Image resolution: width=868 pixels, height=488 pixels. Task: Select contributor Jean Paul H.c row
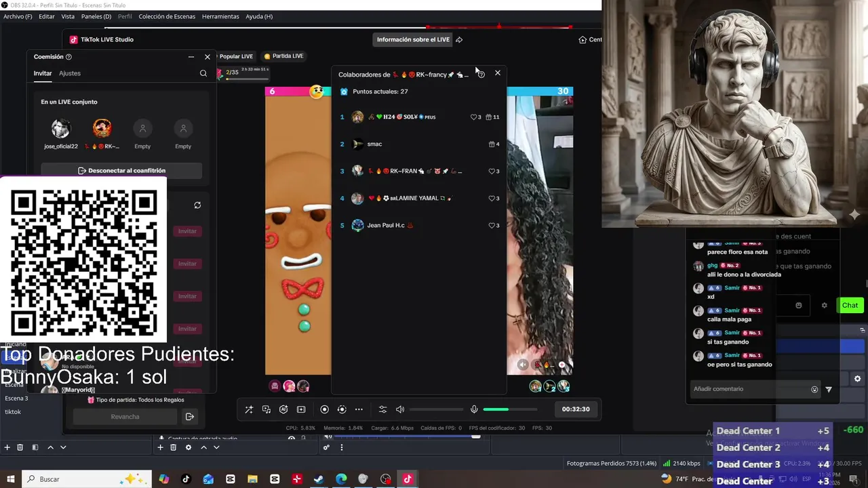419,226
